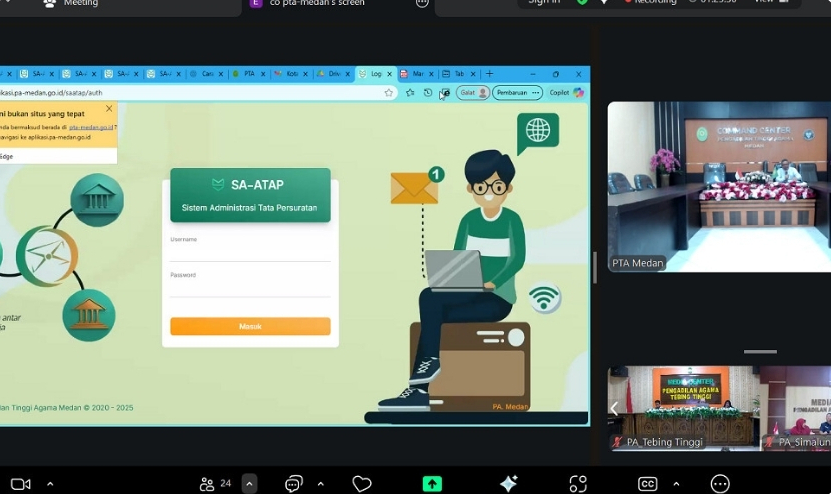This screenshot has height=494, width=831.
Task: Click the Pembaruan update button
Action: click(x=517, y=93)
